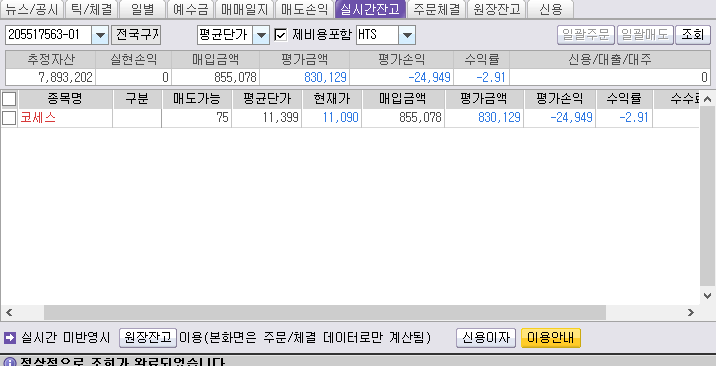Click the 원장잔고 button in the footer
This screenshot has width=716, height=366.
point(148,338)
